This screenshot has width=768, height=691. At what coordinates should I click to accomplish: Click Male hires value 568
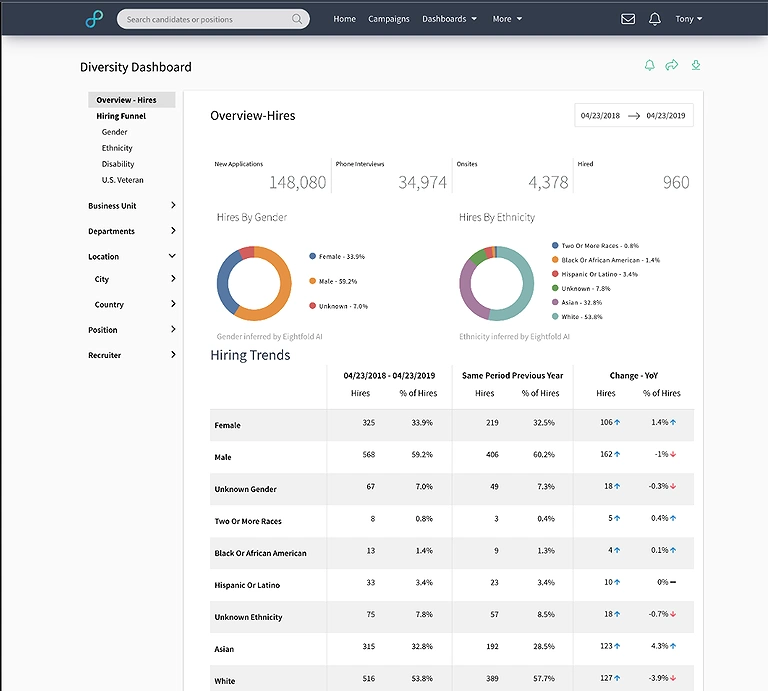tap(368, 454)
